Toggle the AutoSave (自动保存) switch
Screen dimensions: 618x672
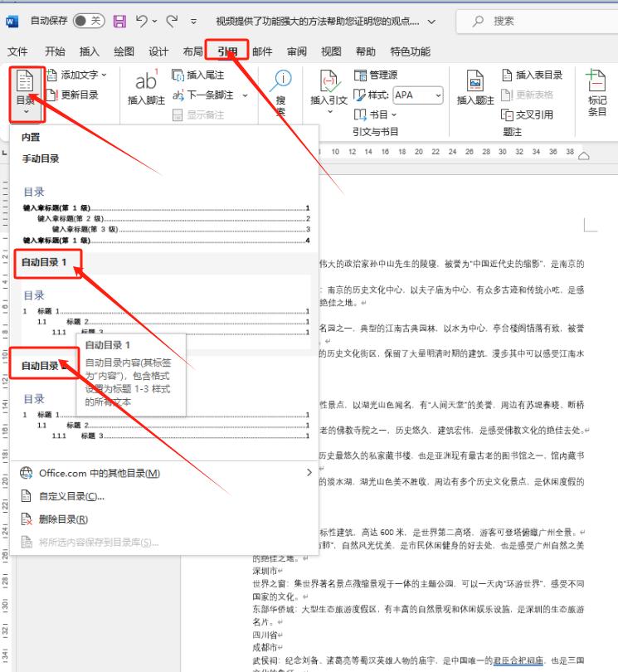[x=89, y=20]
